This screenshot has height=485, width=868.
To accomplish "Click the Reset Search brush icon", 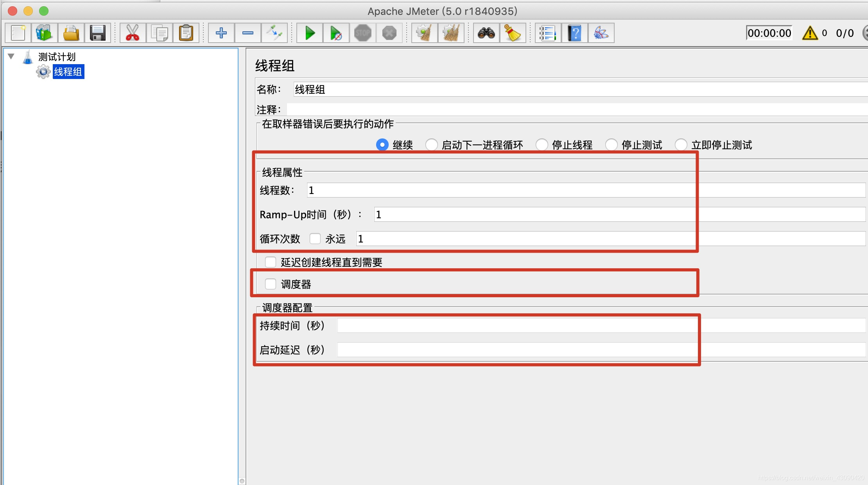I will pos(513,33).
